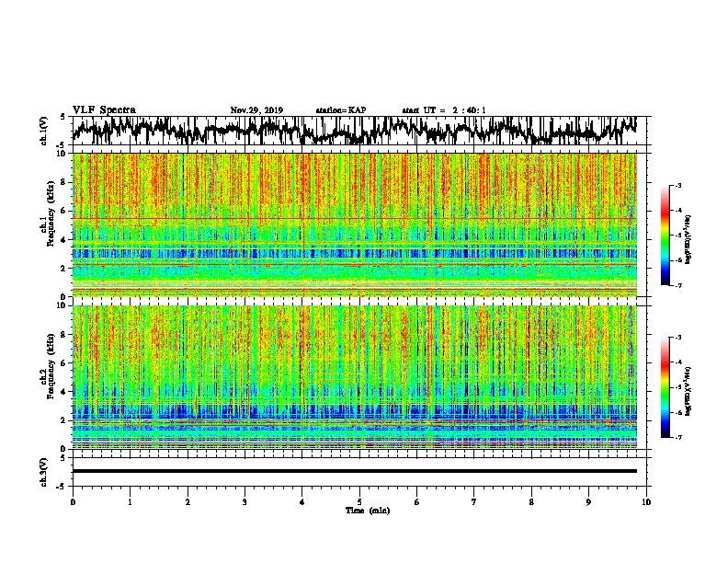
Task: Click the "-7" label on ch.1 color bar
Action: 677,285
